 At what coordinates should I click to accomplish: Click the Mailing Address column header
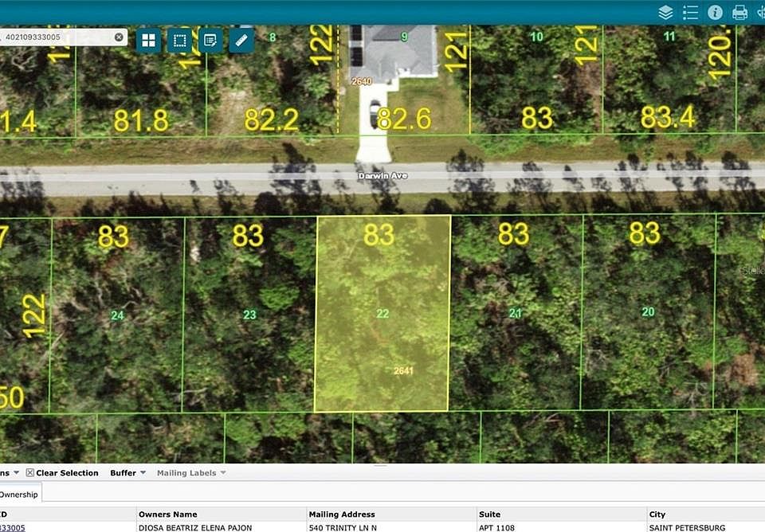pyautogui.click(x=342, y=514)
